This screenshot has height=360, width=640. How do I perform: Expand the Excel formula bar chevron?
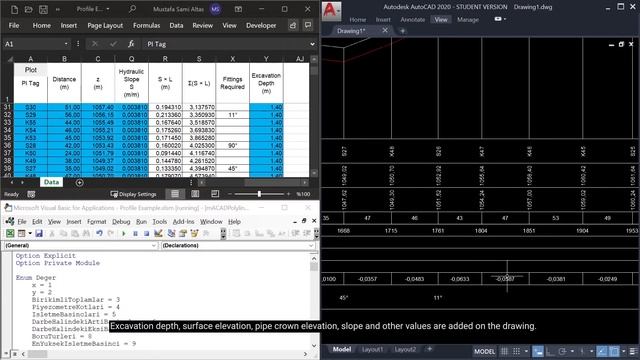[312, 44]
